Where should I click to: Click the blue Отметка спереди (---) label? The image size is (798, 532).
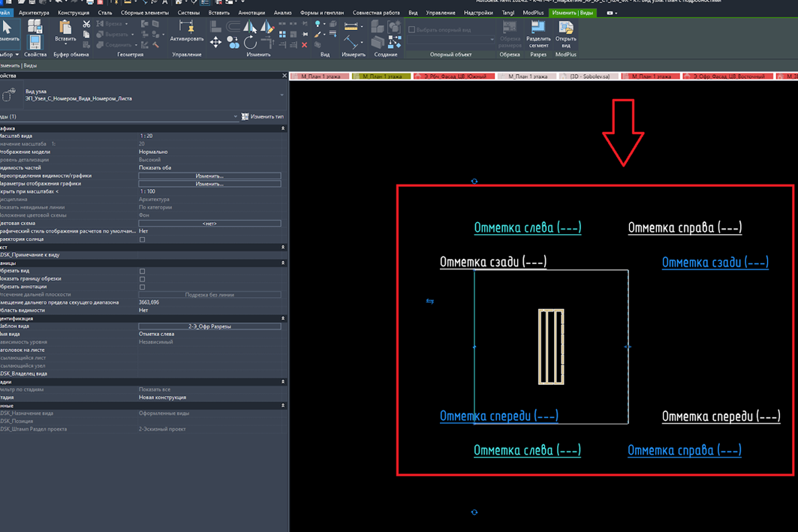point(498,416)
